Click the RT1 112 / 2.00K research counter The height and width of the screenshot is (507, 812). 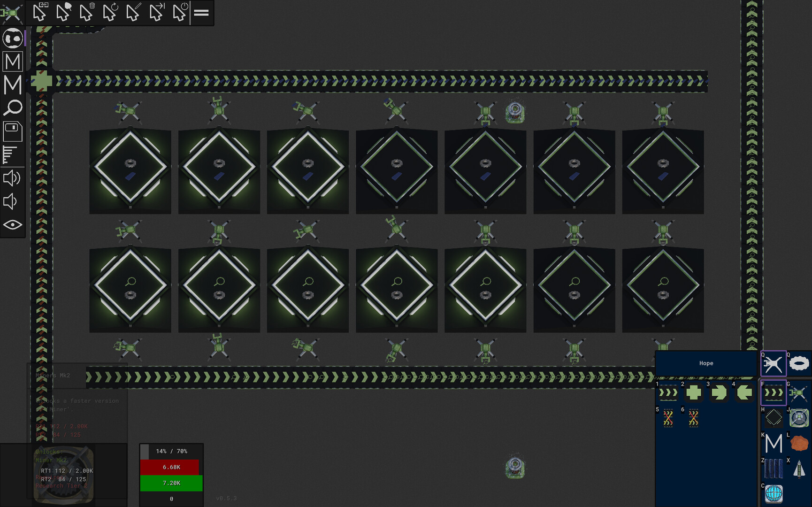coord(67,471)
